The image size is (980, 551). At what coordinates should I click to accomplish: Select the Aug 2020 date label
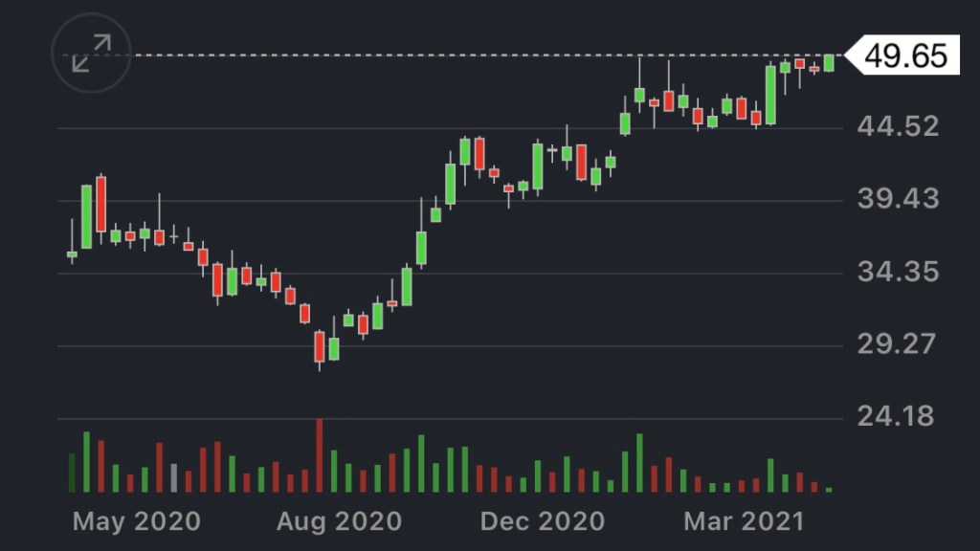click(340, 521)
